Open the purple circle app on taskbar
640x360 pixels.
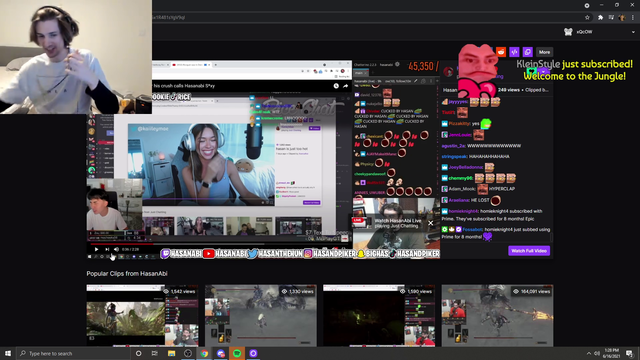[x=253, y=353]
